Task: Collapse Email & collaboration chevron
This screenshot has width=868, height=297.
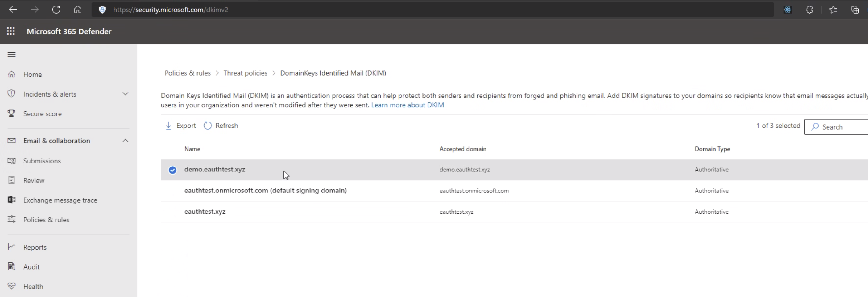Action: (x=125, y=140)
